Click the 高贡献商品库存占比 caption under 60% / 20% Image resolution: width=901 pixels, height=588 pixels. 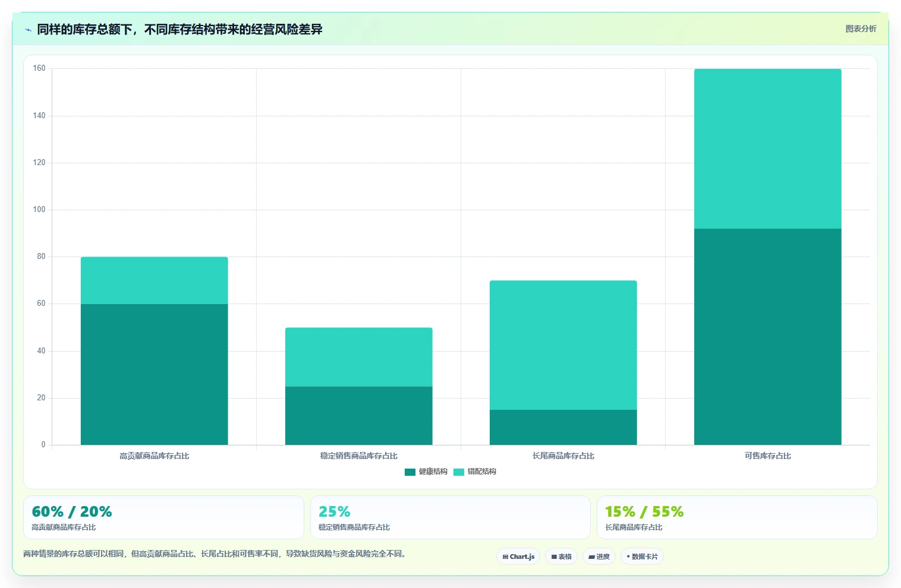64,527
